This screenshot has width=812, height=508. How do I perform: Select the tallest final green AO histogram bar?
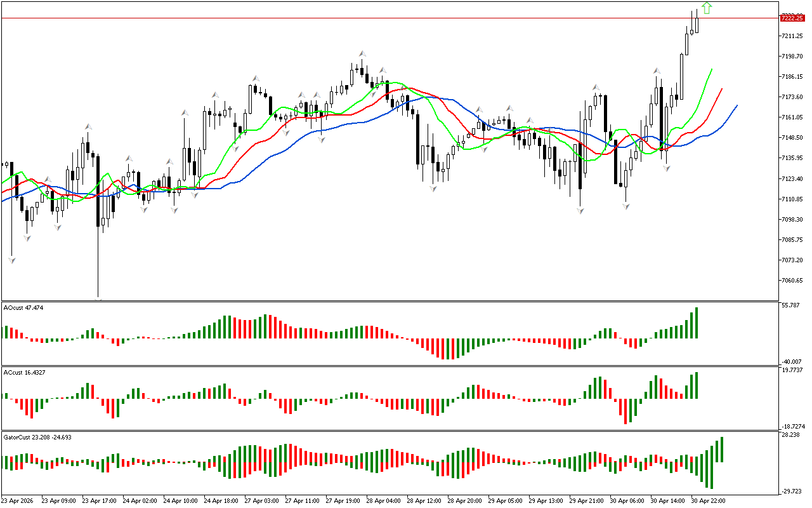pos(697,323)
